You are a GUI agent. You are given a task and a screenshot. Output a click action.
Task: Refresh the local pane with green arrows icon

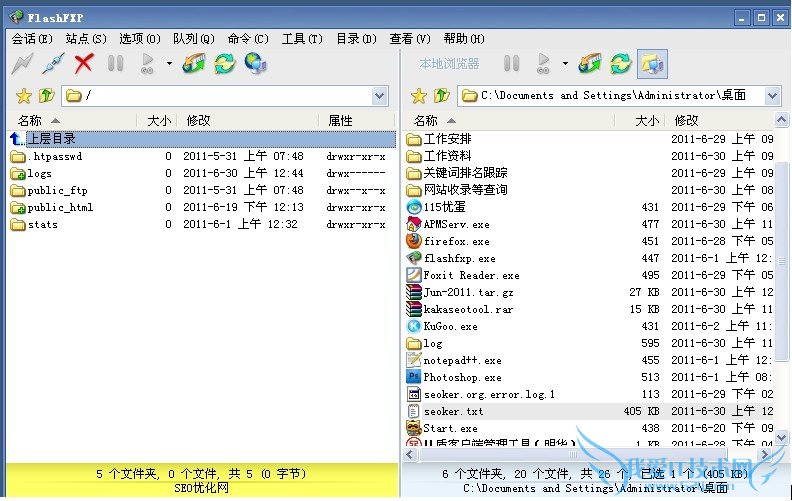tap(621, 64)
